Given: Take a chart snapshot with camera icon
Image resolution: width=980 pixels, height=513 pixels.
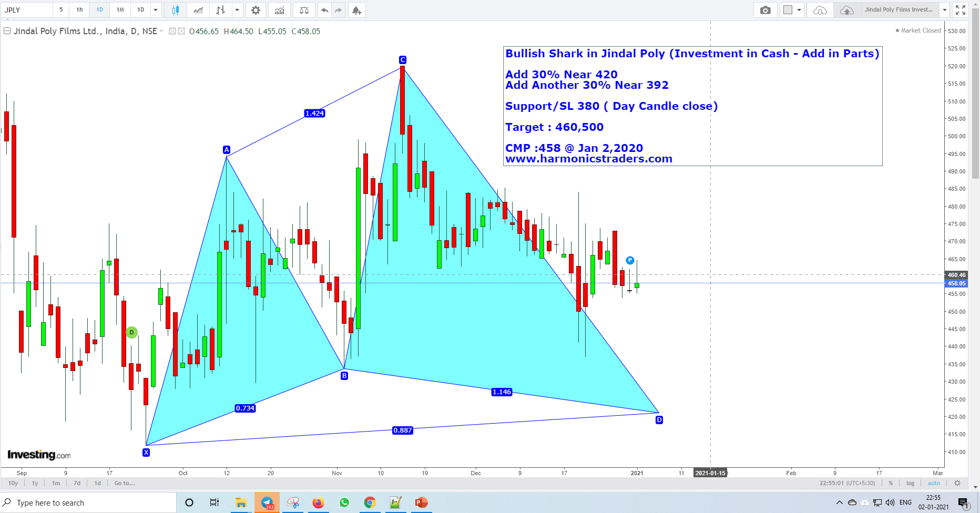Looking at the screenshot, I should click(765, 10).
